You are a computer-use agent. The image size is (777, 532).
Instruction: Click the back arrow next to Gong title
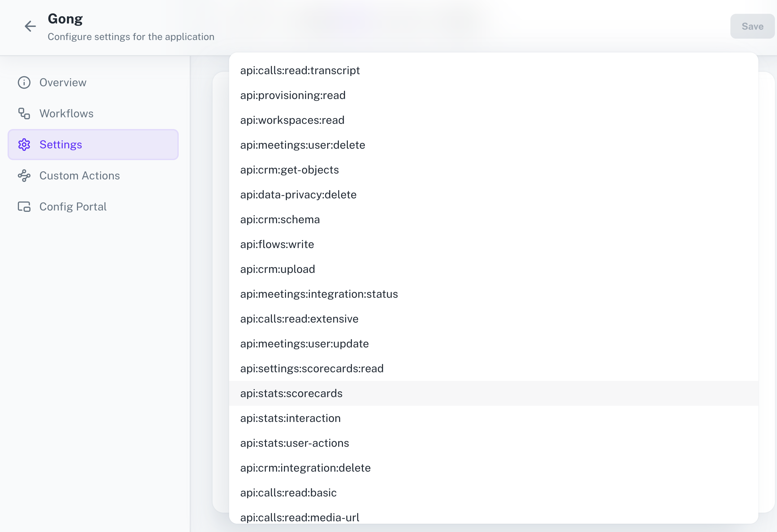click(30, 27)
